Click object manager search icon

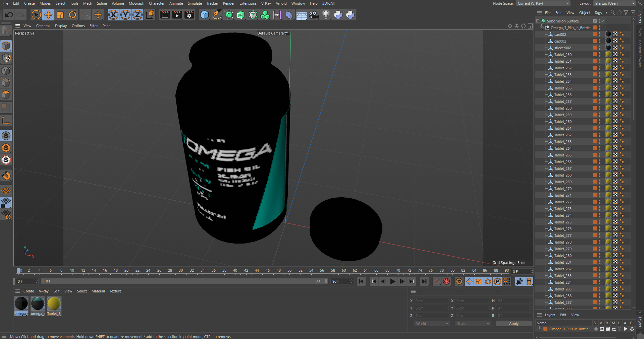[612, 13]
